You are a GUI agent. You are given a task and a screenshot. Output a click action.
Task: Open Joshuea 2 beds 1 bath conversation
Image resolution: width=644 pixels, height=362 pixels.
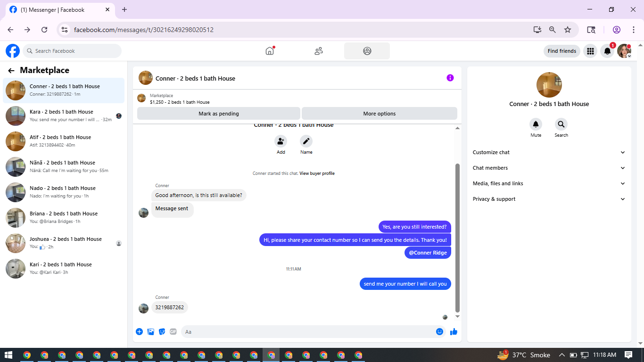[64, 243]
